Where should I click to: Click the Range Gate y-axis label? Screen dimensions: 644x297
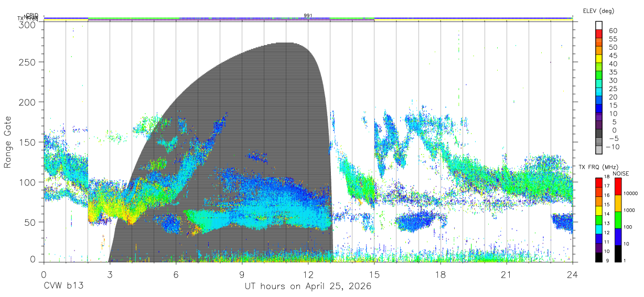(x=8, y=142)
